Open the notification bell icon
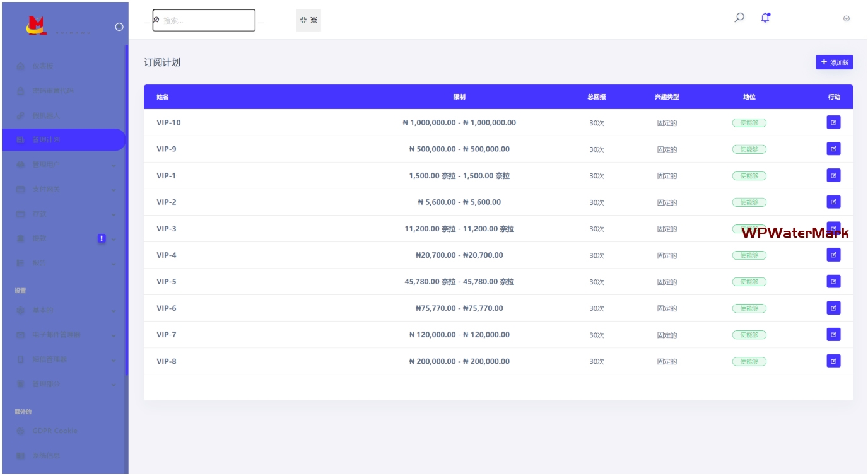Screen dimensions: 868x476 (765, 18)
